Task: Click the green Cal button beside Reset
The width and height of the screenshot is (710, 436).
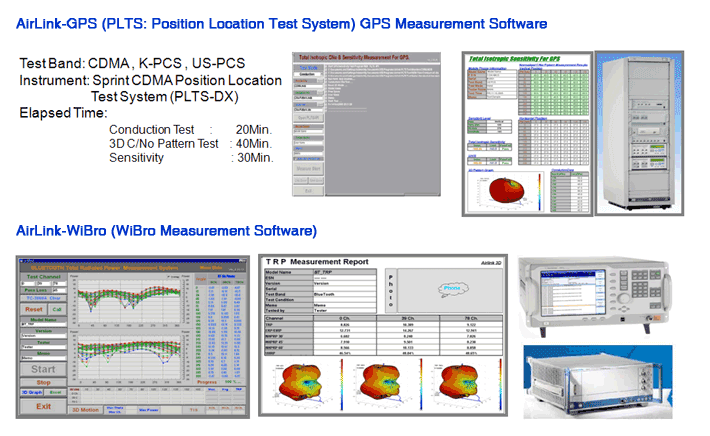Action: click(57, 309)
